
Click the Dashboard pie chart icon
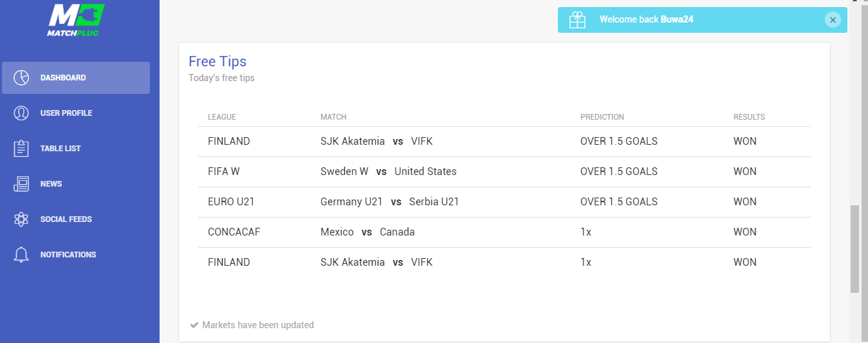click(x=21, y=78)
